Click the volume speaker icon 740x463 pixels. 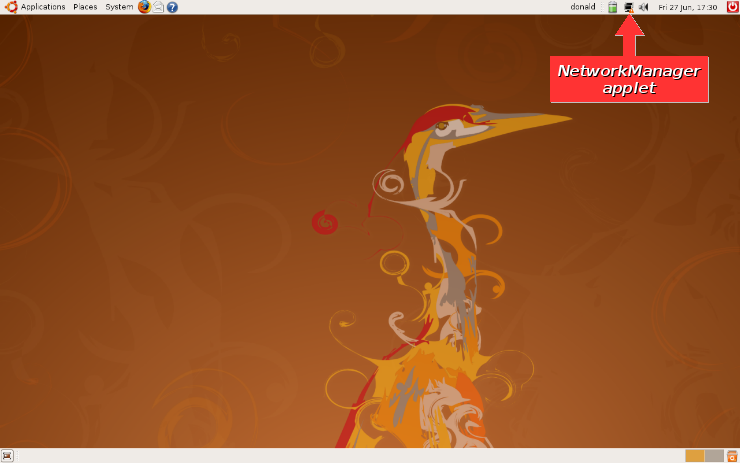click(644, 7)
